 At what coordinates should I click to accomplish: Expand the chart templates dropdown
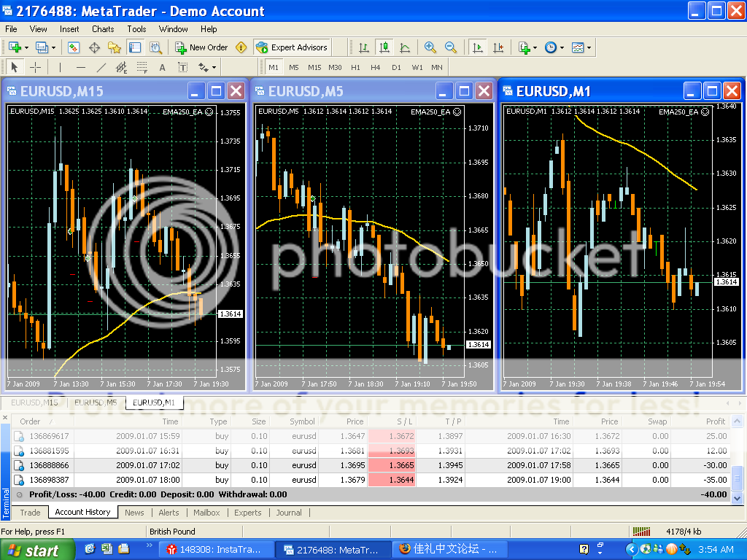pos(589,47)
